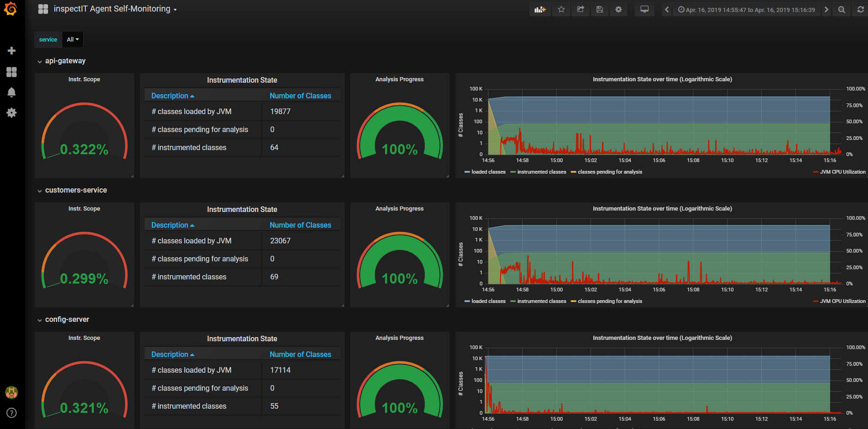The height and width of the screenshot is (429, 868).
Task: Click the yellow classes pending legend color swatch
Action: point(573,172)
